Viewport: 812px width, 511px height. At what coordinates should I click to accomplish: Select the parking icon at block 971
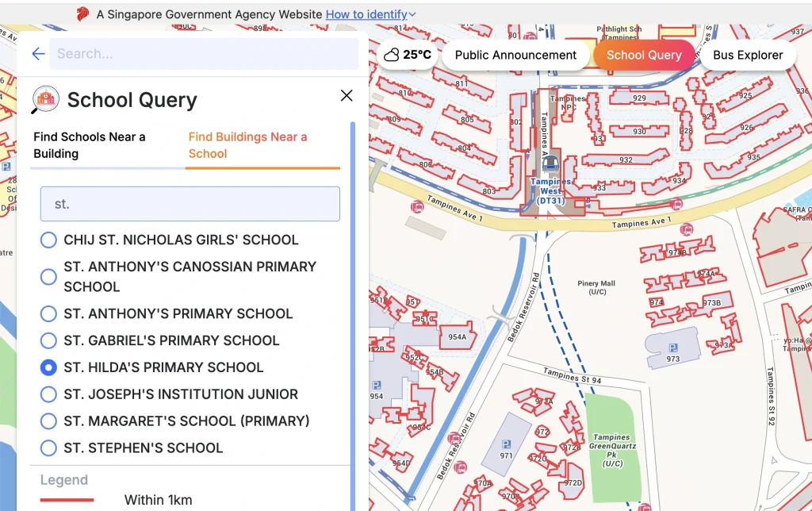pyautogui.click(x=506, y=444)
